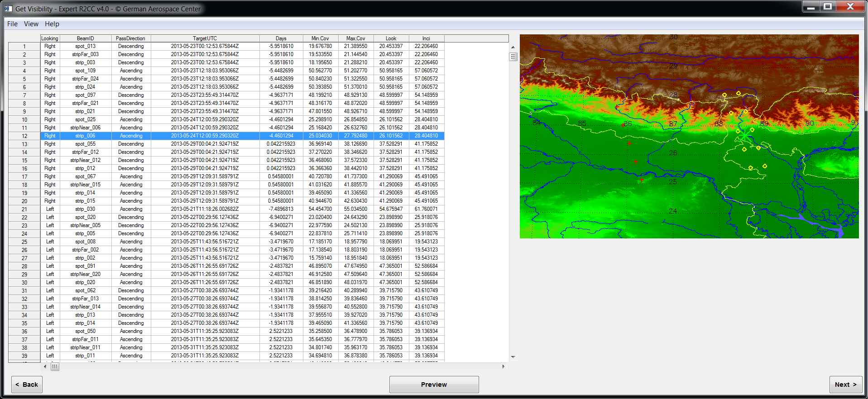Click the lowest red cross map marker
This screenshot has width=868, height=399.
642,180
